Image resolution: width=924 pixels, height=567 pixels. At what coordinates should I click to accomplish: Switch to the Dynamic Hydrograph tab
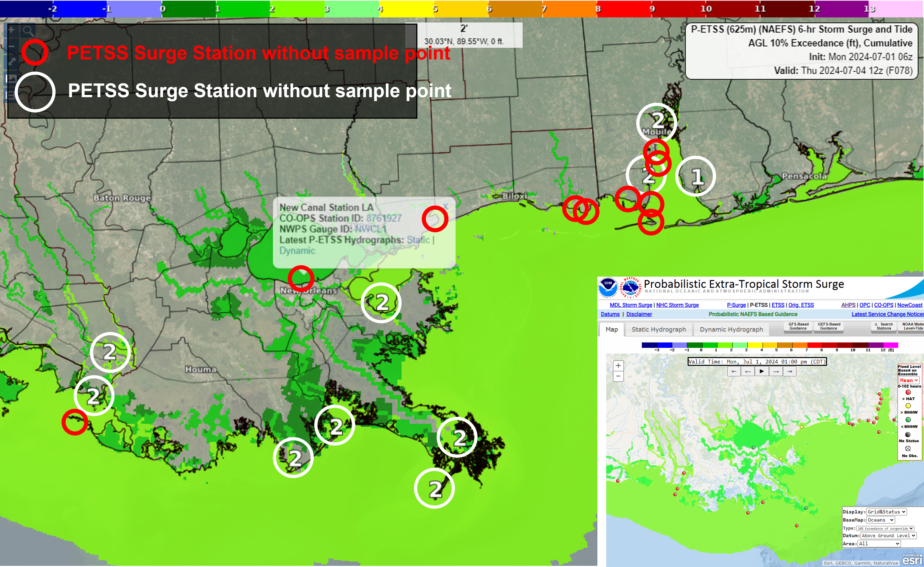point(731,329)
